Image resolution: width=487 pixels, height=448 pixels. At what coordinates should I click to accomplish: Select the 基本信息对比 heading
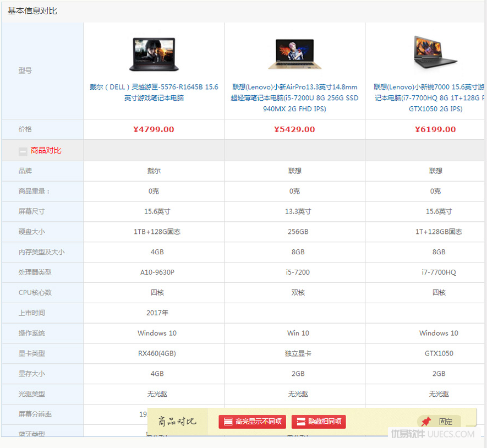point(32,11)
